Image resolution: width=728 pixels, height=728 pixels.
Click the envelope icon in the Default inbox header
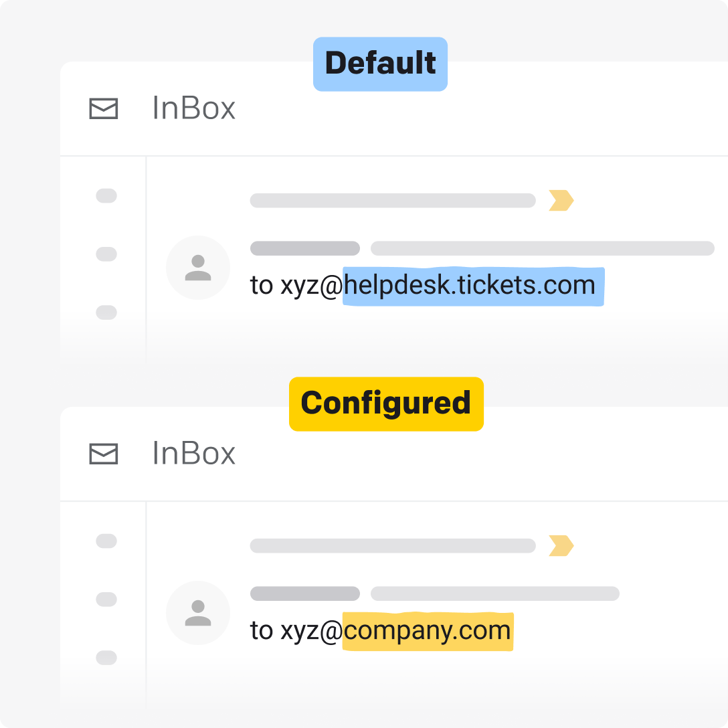[x=104, y=109]
